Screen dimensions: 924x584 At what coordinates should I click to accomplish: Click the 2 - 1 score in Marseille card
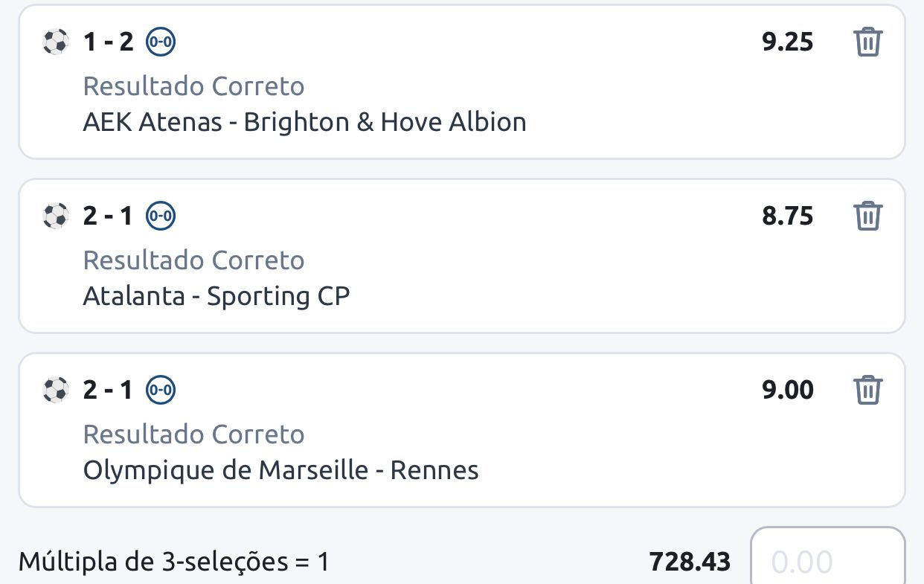click(108, 390)
